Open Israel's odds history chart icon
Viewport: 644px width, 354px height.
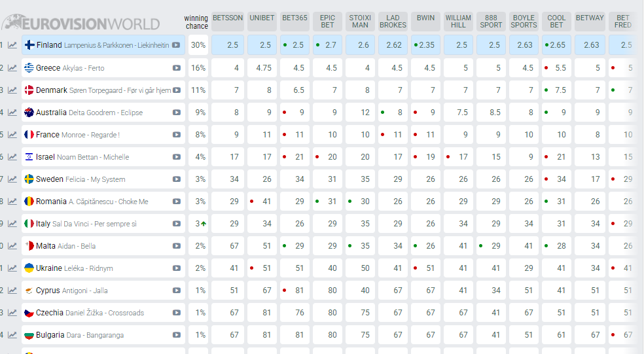12,157
